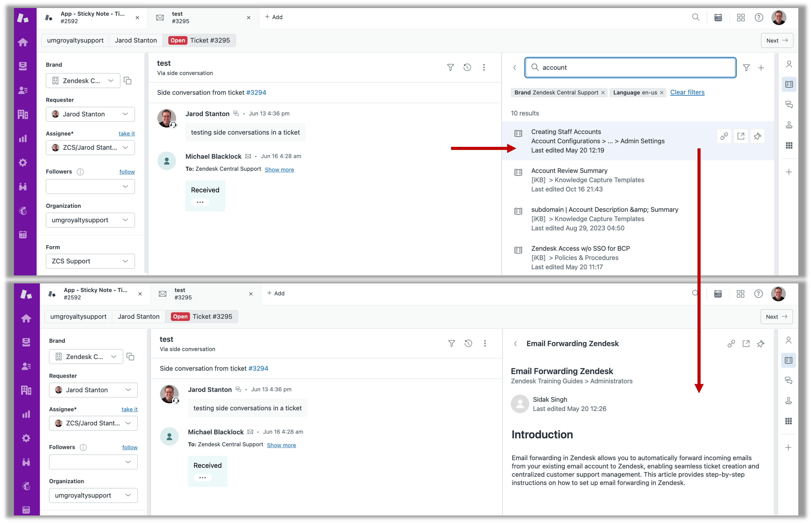Click the search magnifier in the upper screenshot header

coord(696,17)
